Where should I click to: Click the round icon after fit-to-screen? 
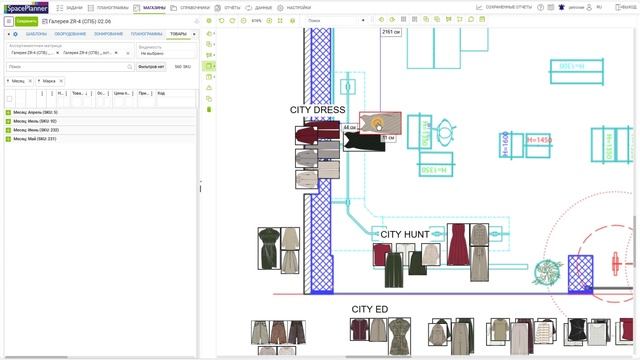tap(293, 20)
